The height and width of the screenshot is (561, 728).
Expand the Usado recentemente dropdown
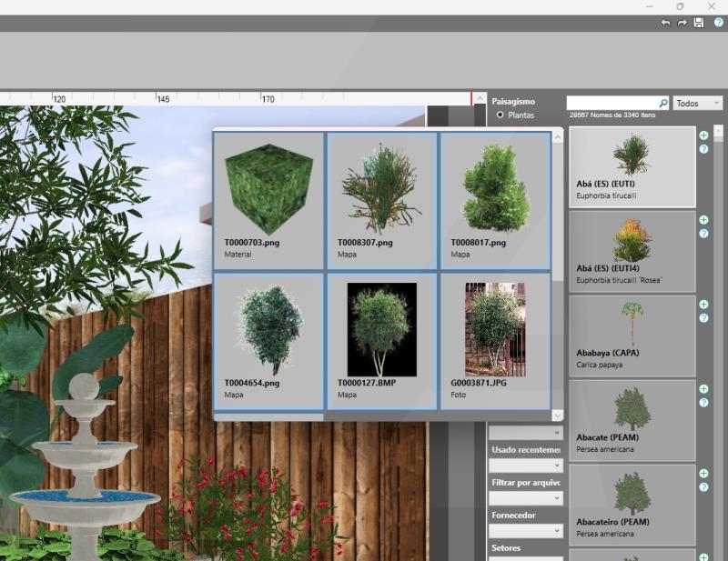pyautogui.click(x=526, y=466)
